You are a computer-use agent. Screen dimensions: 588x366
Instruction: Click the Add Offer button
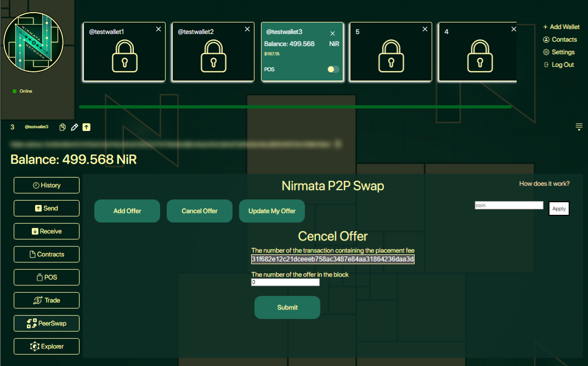pos(127,211)
